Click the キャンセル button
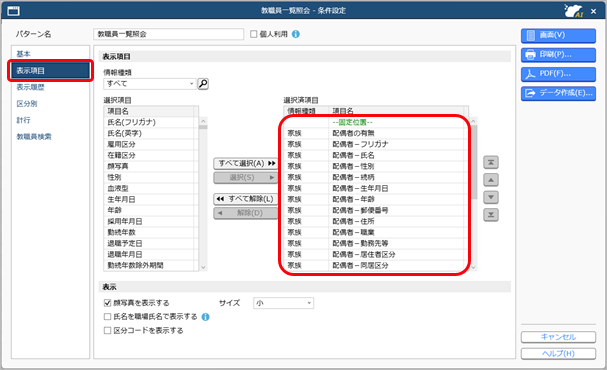Image resolution: width=607 pixels, height=370 pixels. 558,337
